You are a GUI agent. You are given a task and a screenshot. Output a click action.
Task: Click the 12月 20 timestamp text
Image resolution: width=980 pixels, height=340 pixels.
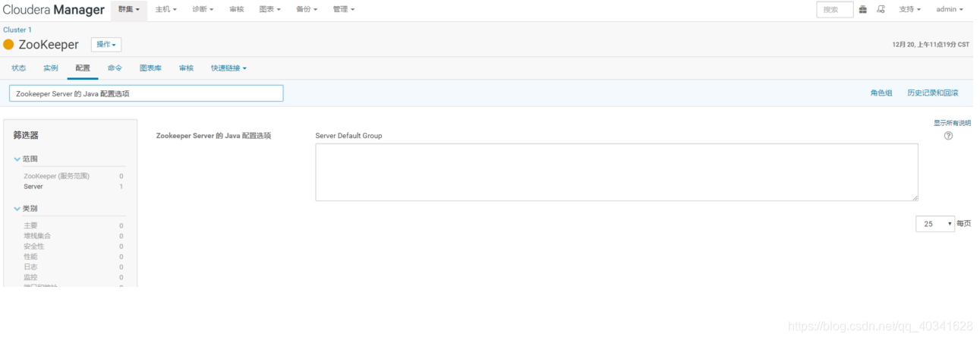click(931, 45)
